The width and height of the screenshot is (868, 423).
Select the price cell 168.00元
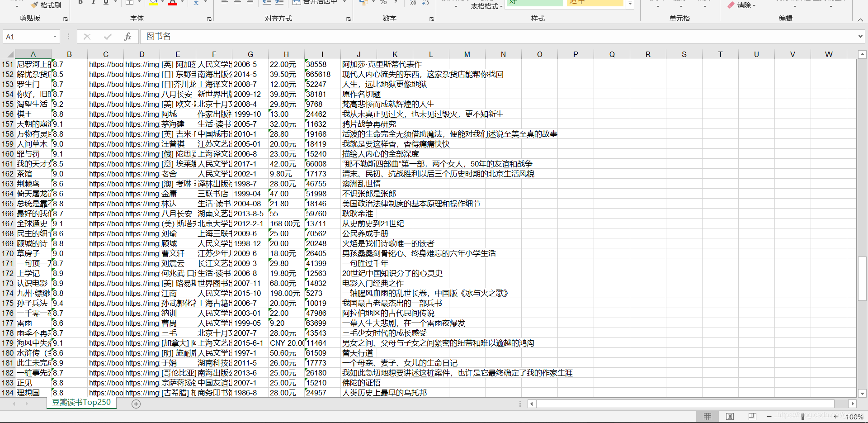pyautogui.click(x=286, y=223)
